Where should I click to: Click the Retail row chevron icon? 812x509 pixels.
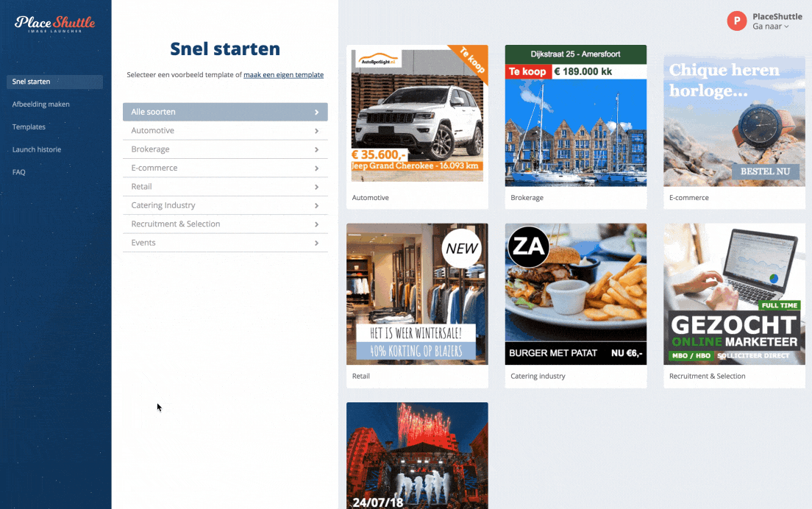coord(316,187)
